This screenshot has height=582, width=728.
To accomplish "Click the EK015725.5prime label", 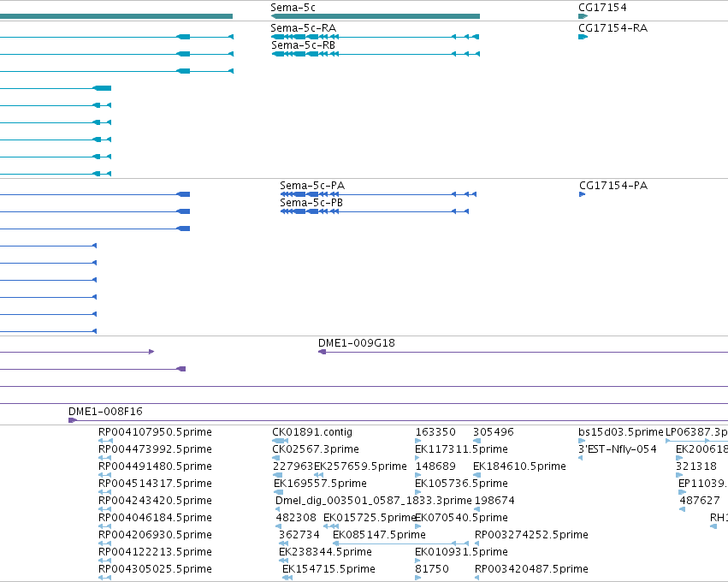I will [369, 518].
